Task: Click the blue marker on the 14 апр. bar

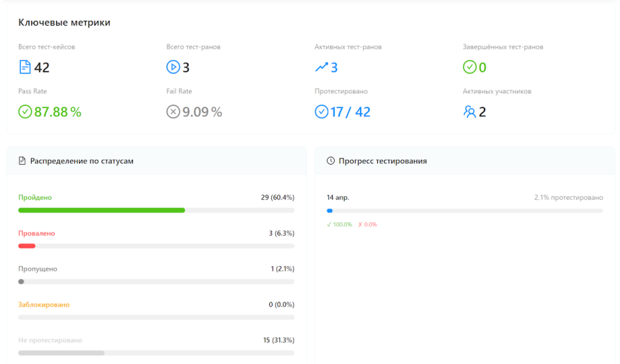Action: (329, 210)
